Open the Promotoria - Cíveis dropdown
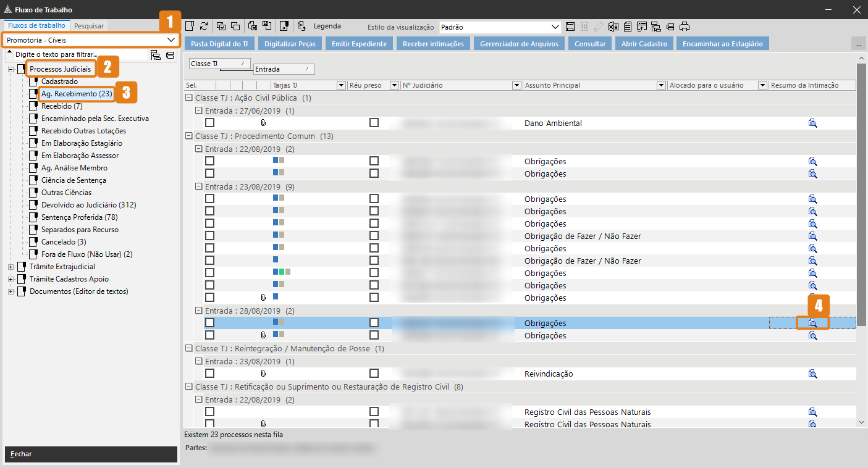 pyautogui.click(x=171, y=40)
